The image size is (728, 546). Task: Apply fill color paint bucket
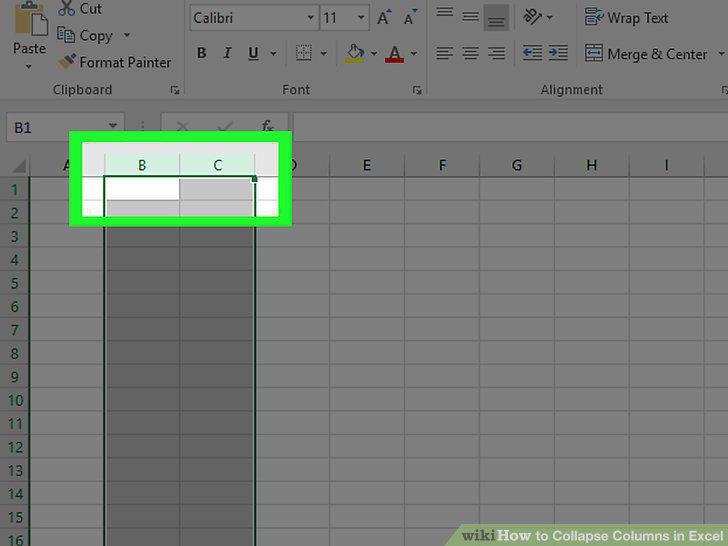coord(355,53)
